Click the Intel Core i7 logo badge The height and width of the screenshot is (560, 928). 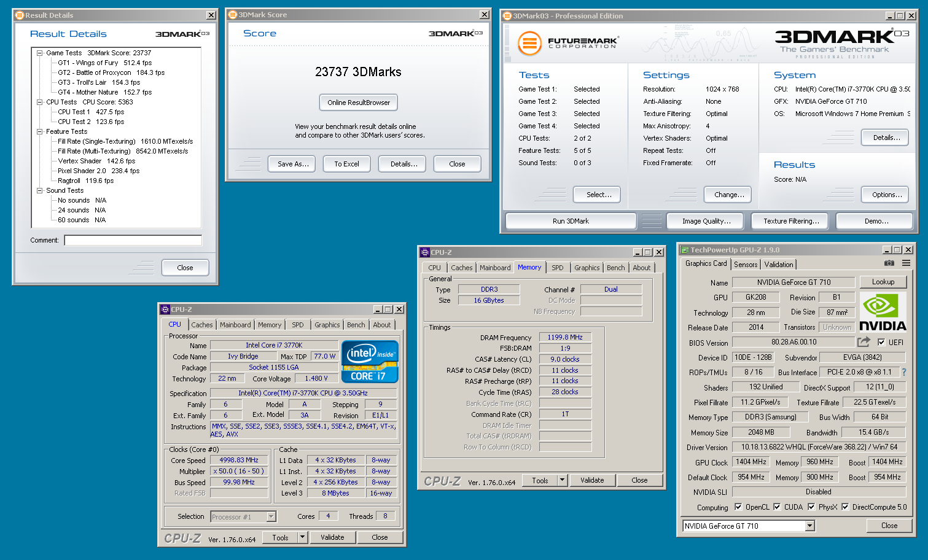tap(370, 362)
